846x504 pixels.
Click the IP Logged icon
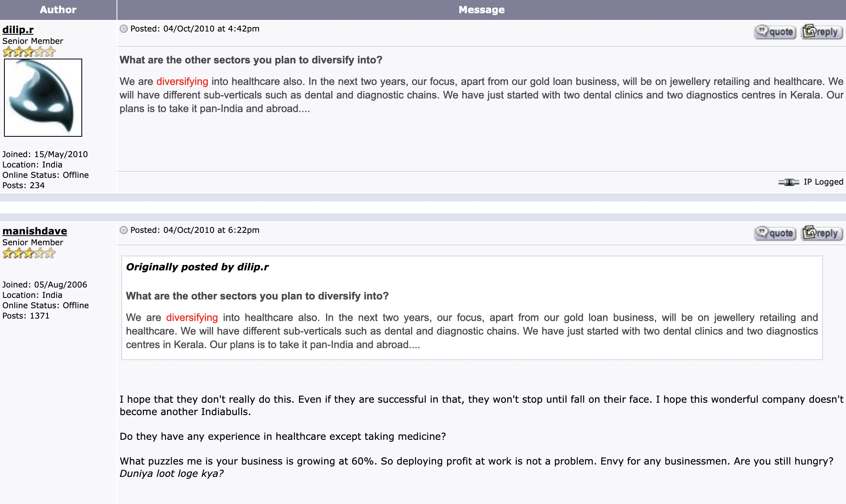click(x=789, y=182)
